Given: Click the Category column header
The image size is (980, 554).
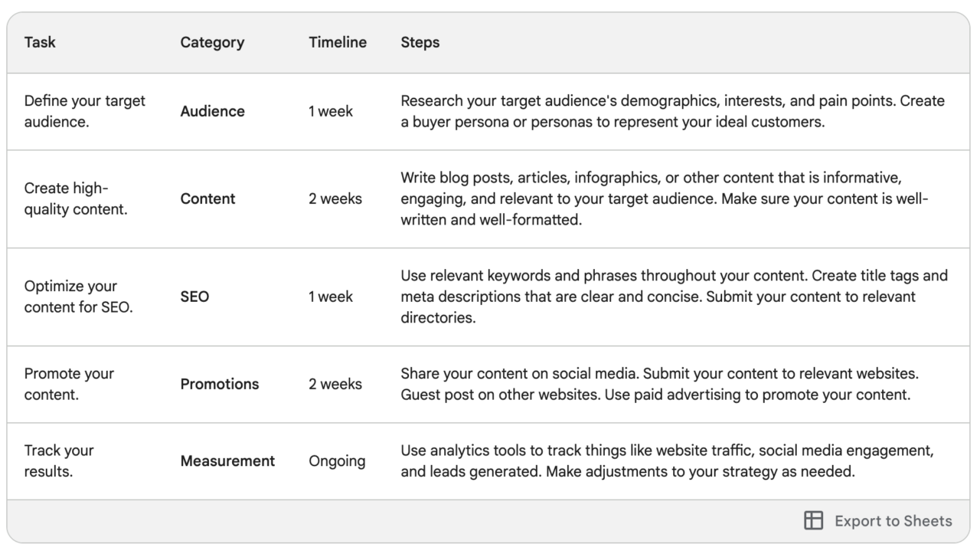Looking at the screenshot, I should pos(212,42).
